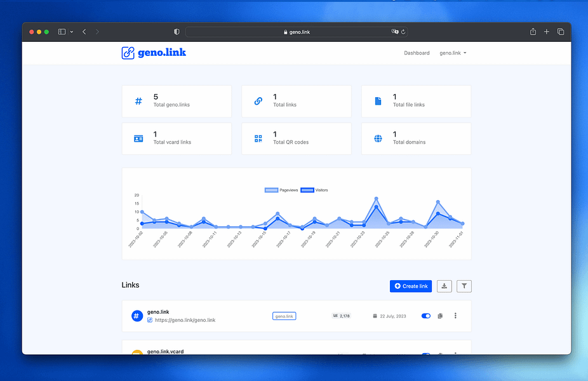Click the geno.link logo
Screen dimensions: 588x381
tap(154, 53)
